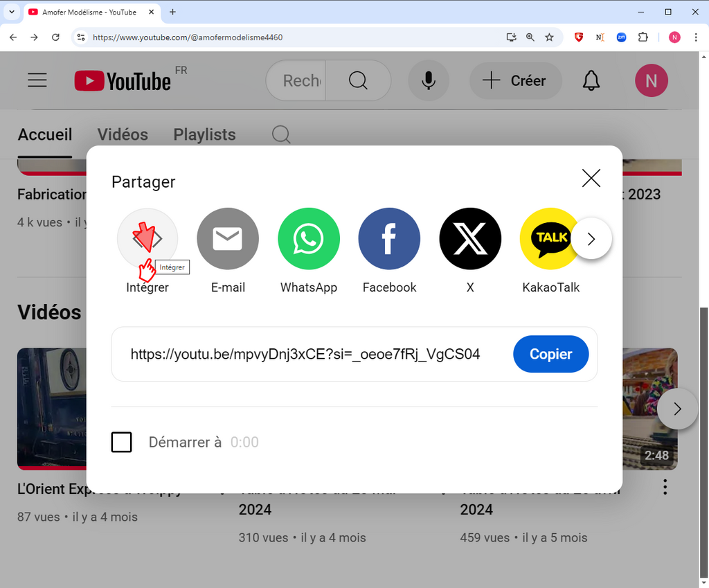Enable the Démarrer à checkbox

(122, 442)
